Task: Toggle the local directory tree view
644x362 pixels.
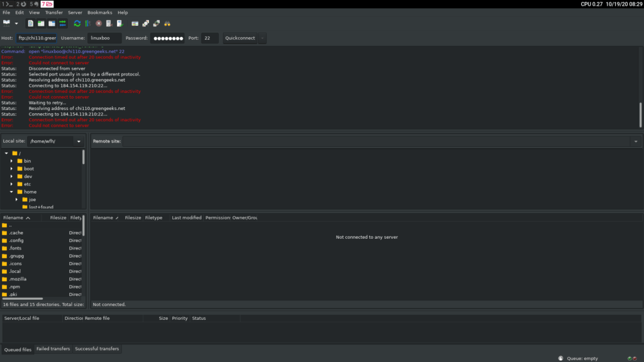Action: click(41, 23)
